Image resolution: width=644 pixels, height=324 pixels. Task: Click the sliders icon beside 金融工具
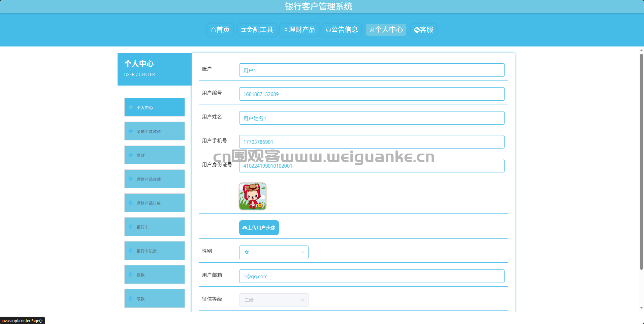click(244, 30)
